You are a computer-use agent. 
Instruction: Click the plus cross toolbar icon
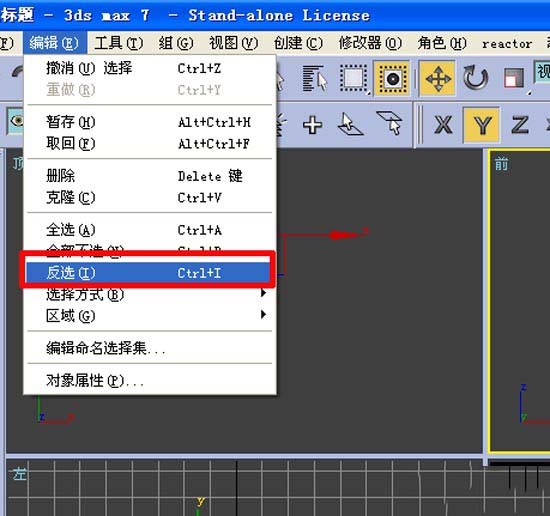pyautogui.click(x=313, y=125)
